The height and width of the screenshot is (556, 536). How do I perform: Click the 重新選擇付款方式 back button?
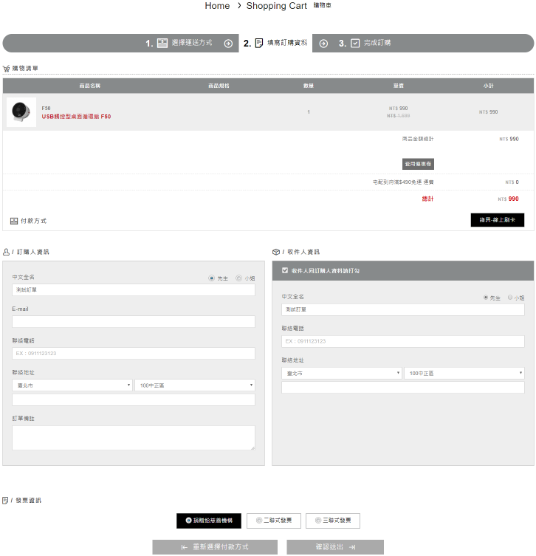click(215, 547)
